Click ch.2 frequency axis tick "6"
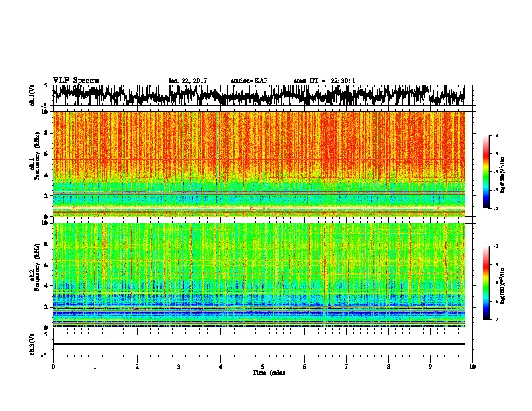 pos(46,265)
